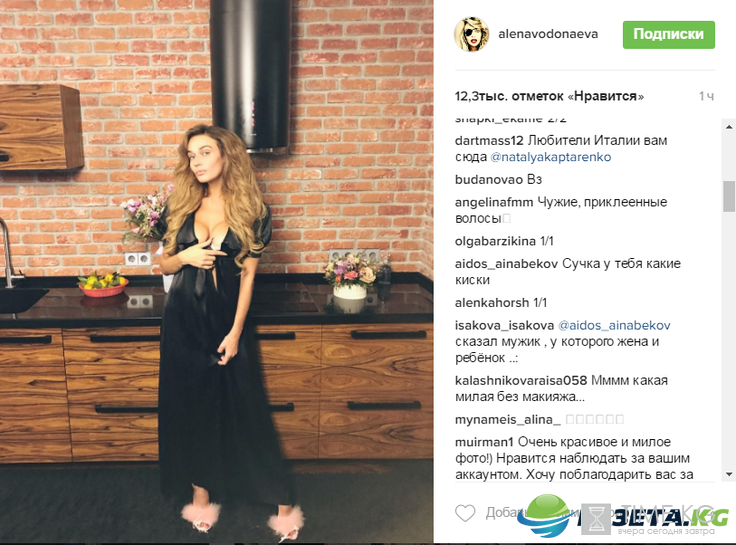Click the likes count text
Screen dimensions: 736x545
tap(549, 96)
